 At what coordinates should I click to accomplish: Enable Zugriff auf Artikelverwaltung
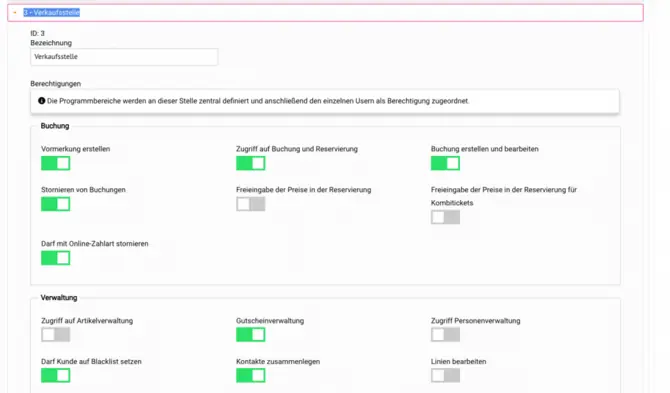56,334
